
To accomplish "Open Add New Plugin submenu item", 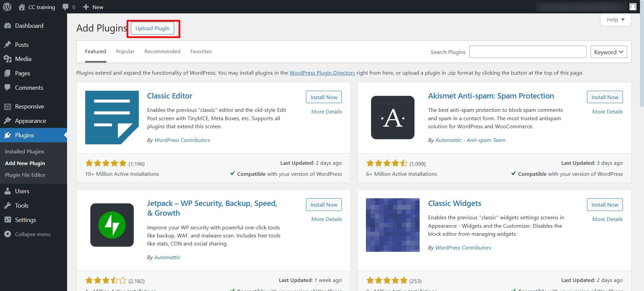I will click(x=25, y=163).
